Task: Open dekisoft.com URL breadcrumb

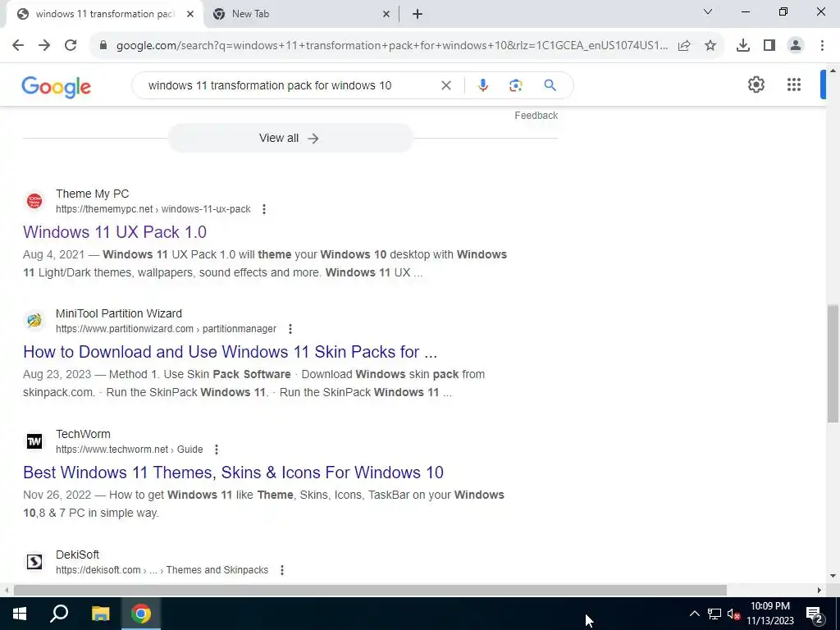Action: [162, 570]
